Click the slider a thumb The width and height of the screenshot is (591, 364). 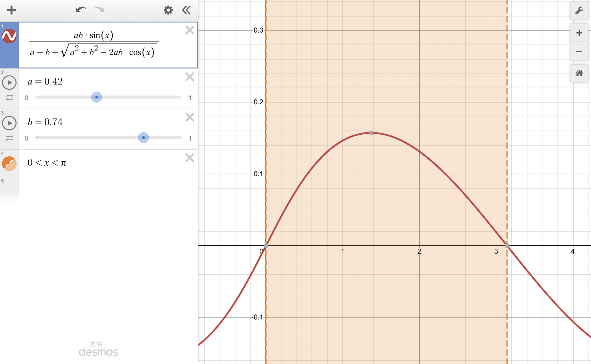click(97, 97)
